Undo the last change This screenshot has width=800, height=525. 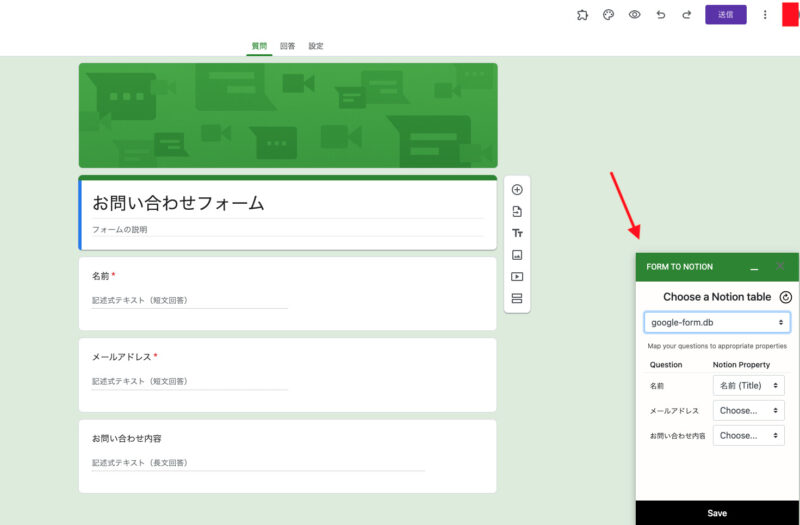coord(661,15)
